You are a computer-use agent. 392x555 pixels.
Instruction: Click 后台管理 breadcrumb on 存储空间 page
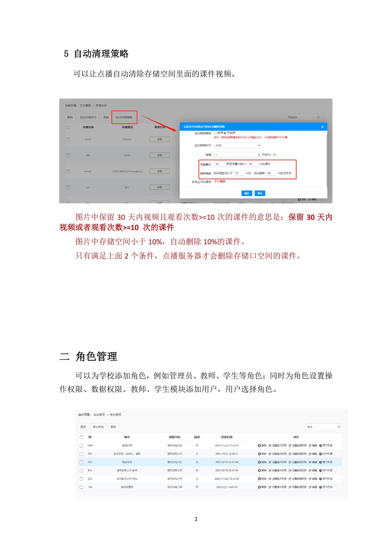pos(85,106)
